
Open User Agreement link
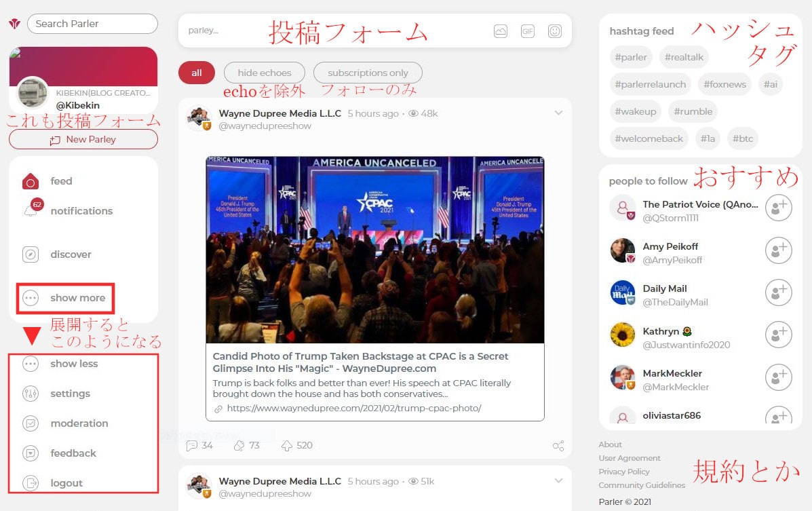point(630,458)
